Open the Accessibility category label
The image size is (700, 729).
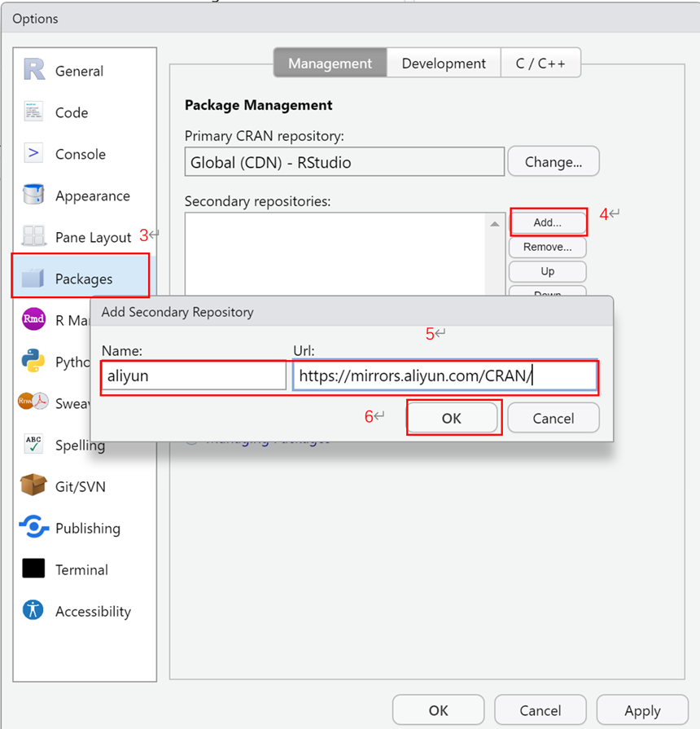coord(93,612)
